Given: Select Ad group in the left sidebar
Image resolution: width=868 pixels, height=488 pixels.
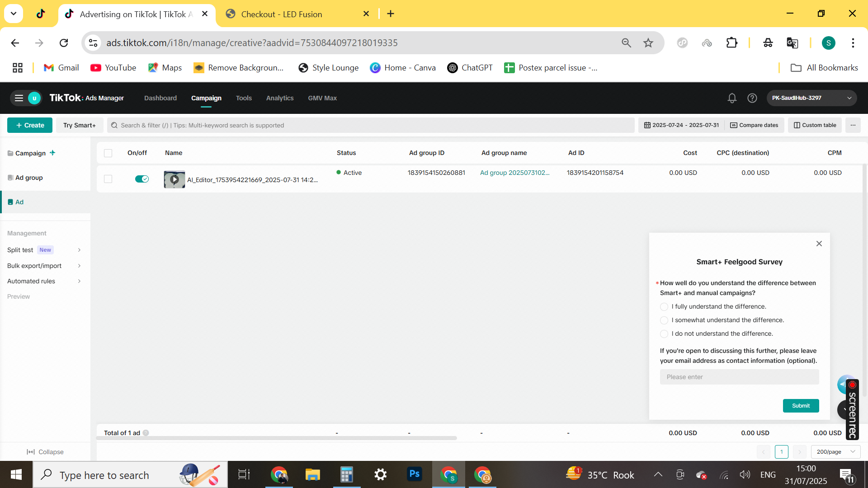Looking at the screenshot, I should click(x=29, y=178).
